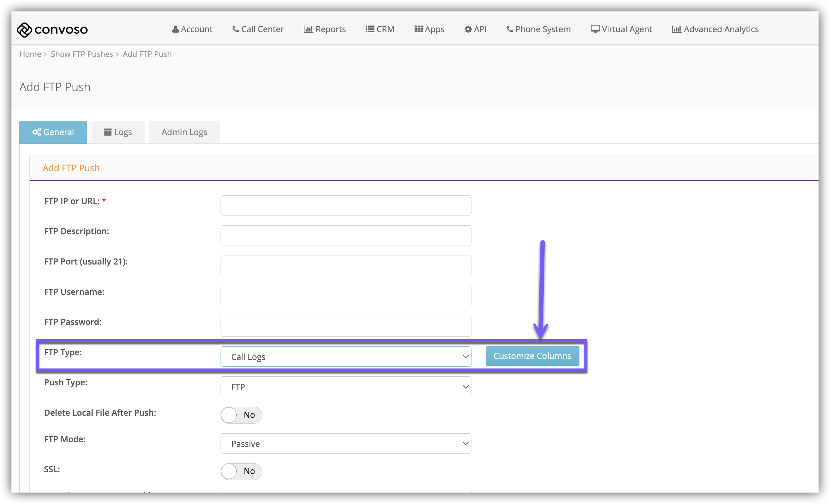Switch to the Admin Logs tab

184,132
